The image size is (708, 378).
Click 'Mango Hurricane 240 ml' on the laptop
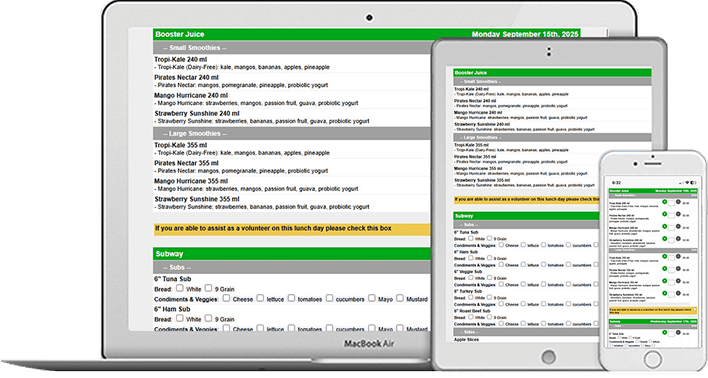tap(191, 95)
